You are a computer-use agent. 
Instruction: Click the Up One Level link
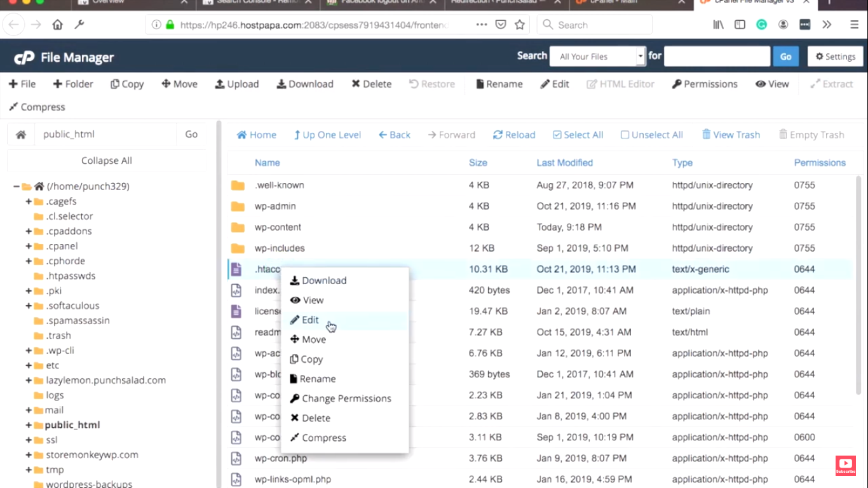tap(328, 135)
